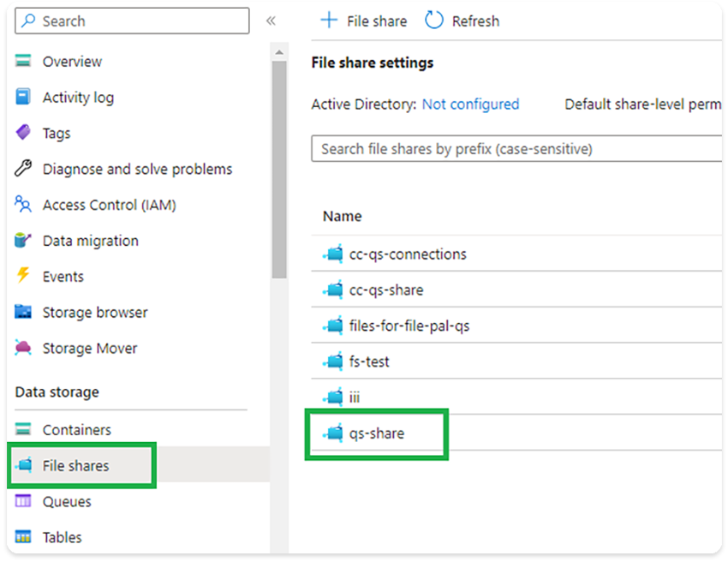Go to Queues in the sidebar
Screen dimensions: 728x562
[67, 502]
